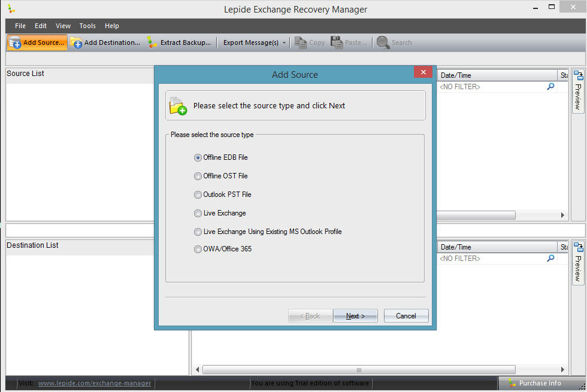
Task: Click the left arrow of bottom horizontal scrollbar
Action: (x=197, y=370)
